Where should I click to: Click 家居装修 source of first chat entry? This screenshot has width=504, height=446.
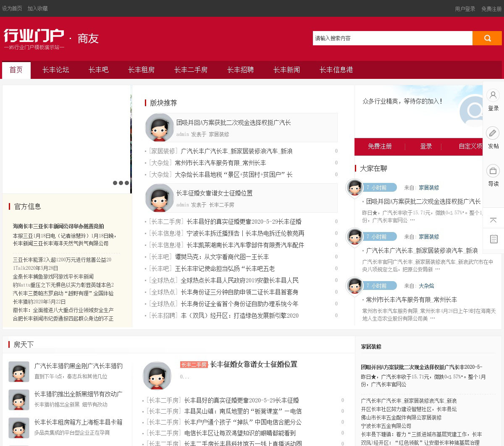pos(429,188)
